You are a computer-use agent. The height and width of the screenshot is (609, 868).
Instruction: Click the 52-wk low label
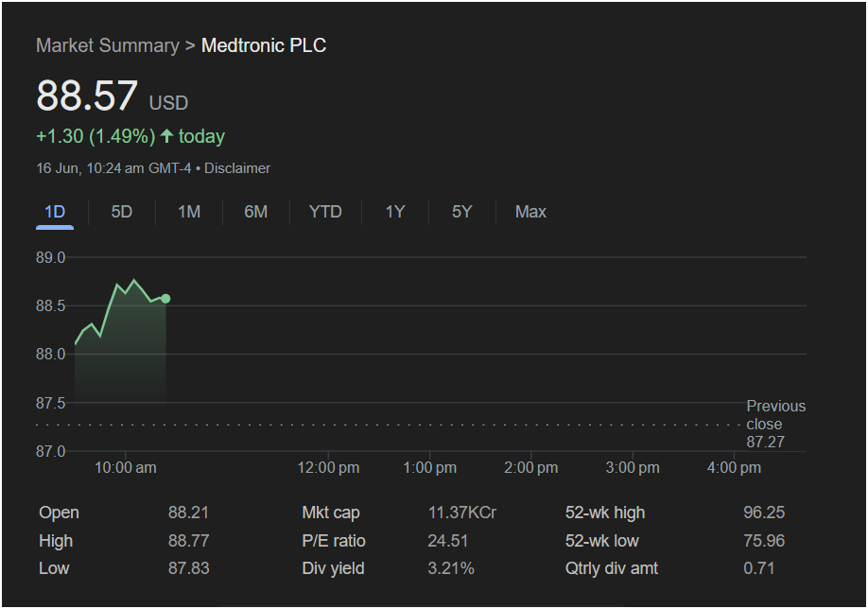pyautogui.click(x=601, y=541)
